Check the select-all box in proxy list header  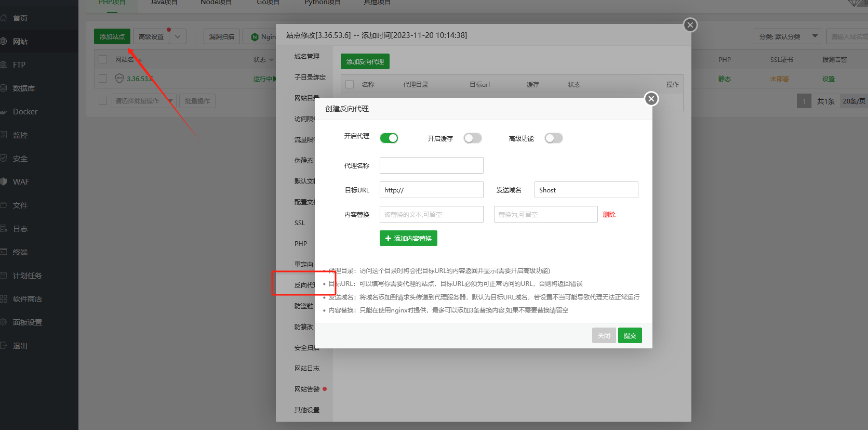(350, 84)
